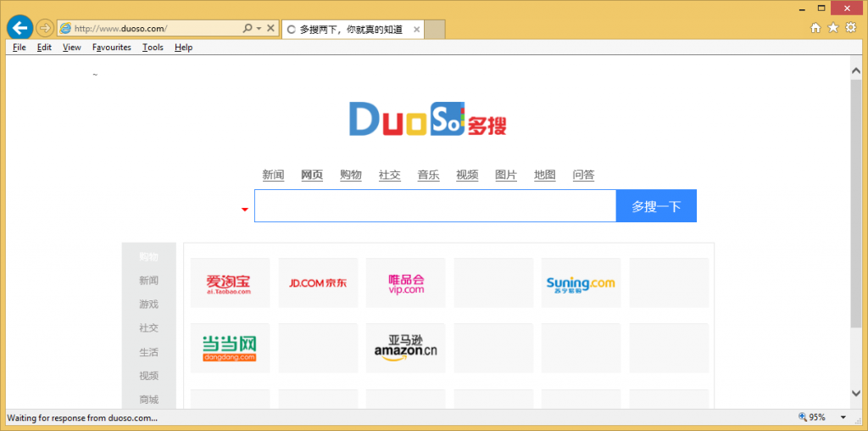Open Favourites star icon
Screen dimensions: 868x431
833,28
